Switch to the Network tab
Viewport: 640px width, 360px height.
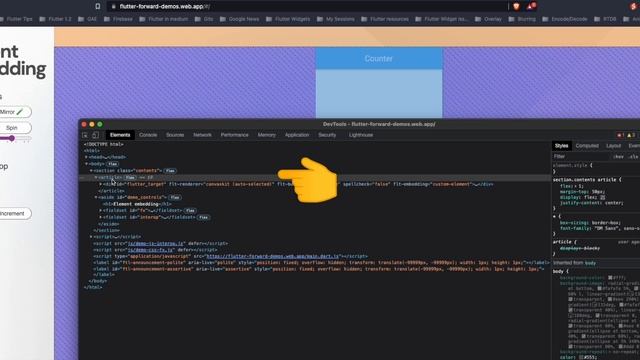coord(202,135)
